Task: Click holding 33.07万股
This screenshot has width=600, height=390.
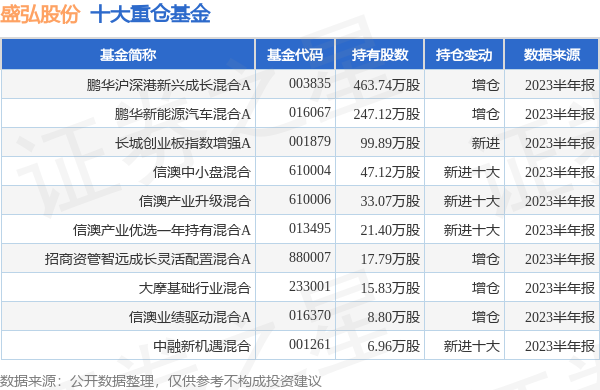Action: (x=390, y=201)
